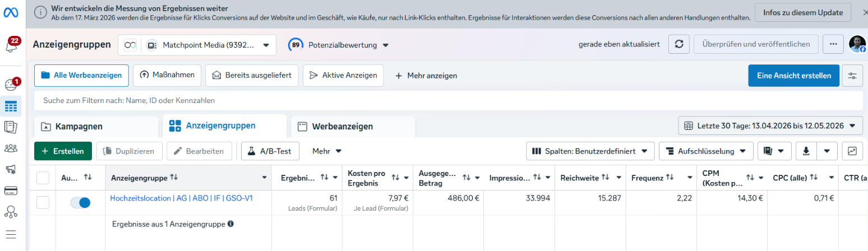Click Infos zu diesem Update button
This screenshot has width=868, height=251.
tap(802, 12)
